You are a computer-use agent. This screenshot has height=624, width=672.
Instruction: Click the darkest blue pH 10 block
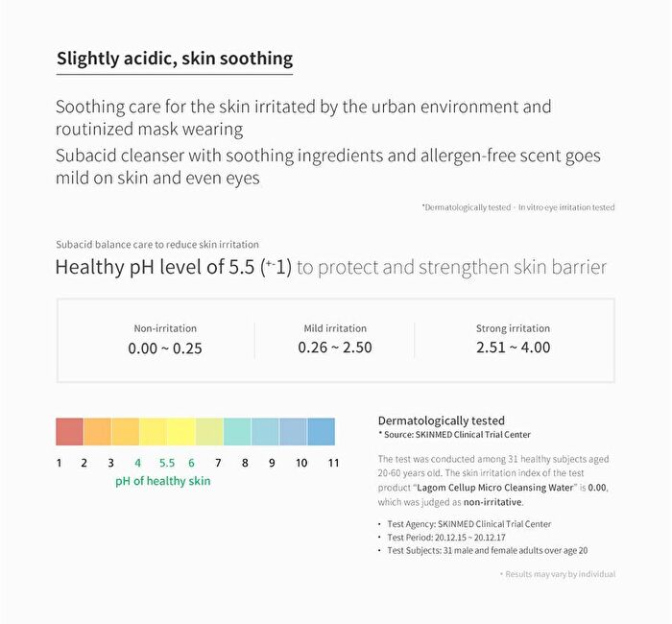click(322, 432)
